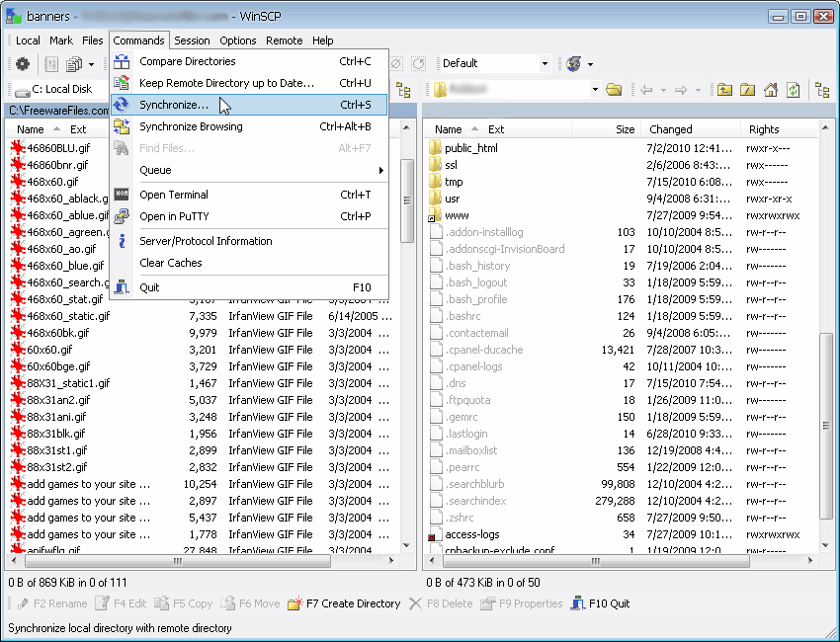Image resolution: width=840 pixels, height=642 pixels.
Task: Open the remote forward history dropdown arrow
Action: [698, 90]
